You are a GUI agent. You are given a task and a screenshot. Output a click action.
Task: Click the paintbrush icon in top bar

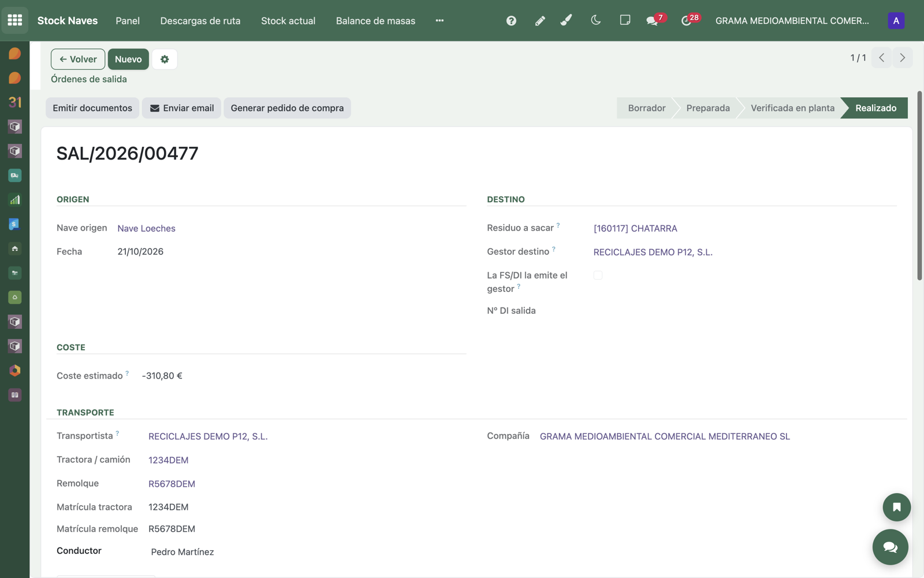[567, 21]
